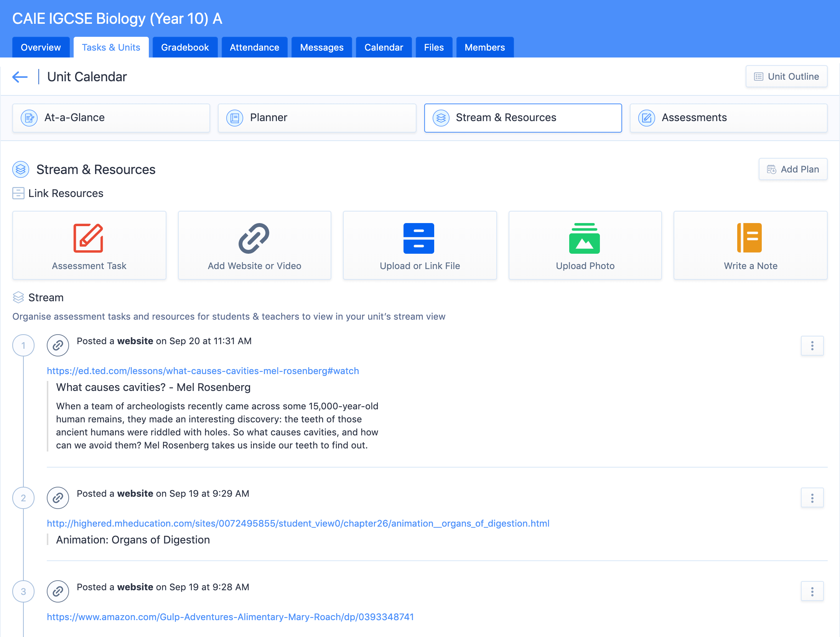
Task: Open the Assessments view
Action: coord(729,118)
